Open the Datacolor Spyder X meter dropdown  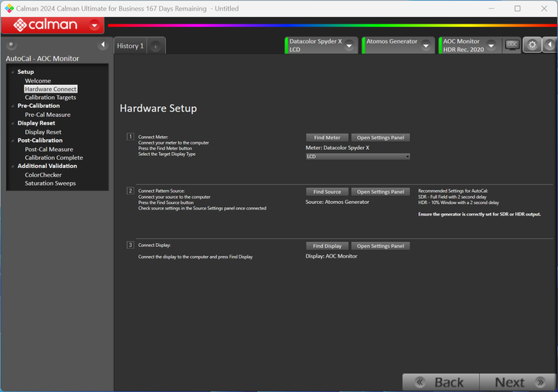pyautogui.click(x=349, y=46)
